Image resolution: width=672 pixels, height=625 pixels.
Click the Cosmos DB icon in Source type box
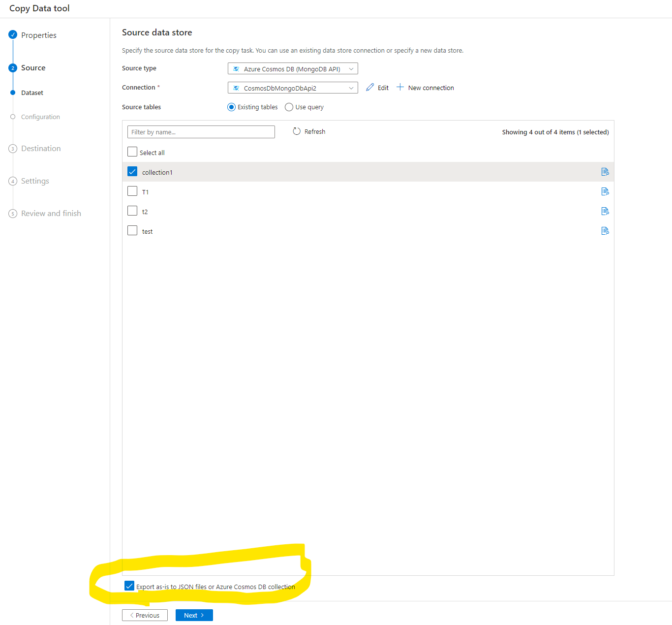pos(236,69)
